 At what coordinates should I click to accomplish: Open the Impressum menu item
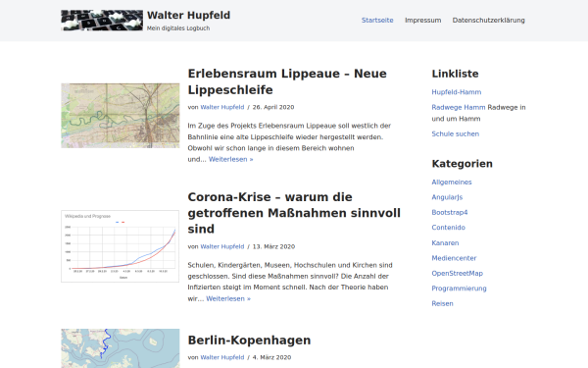(422, 21)
